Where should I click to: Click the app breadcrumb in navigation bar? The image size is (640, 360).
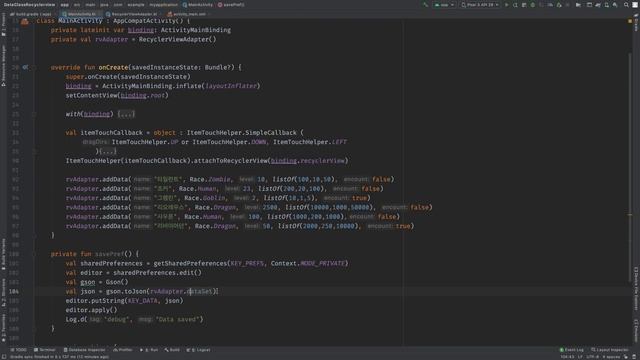64,5
